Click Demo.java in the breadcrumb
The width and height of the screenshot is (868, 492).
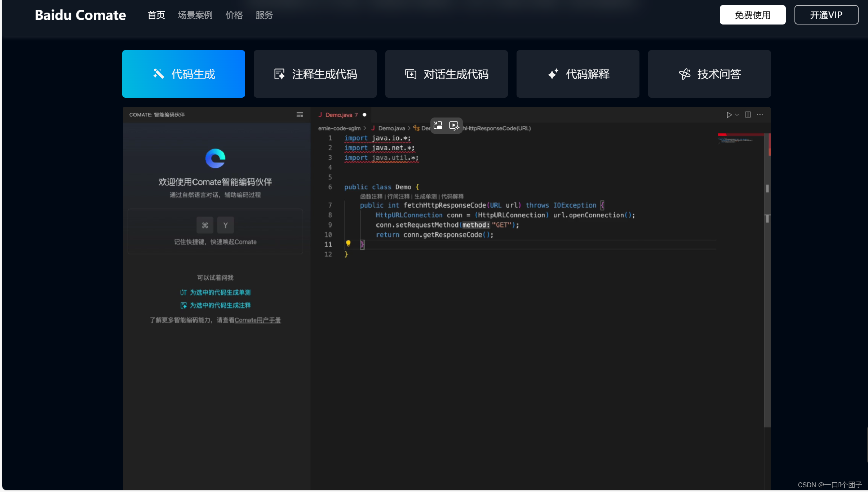(x=391, y=128)
